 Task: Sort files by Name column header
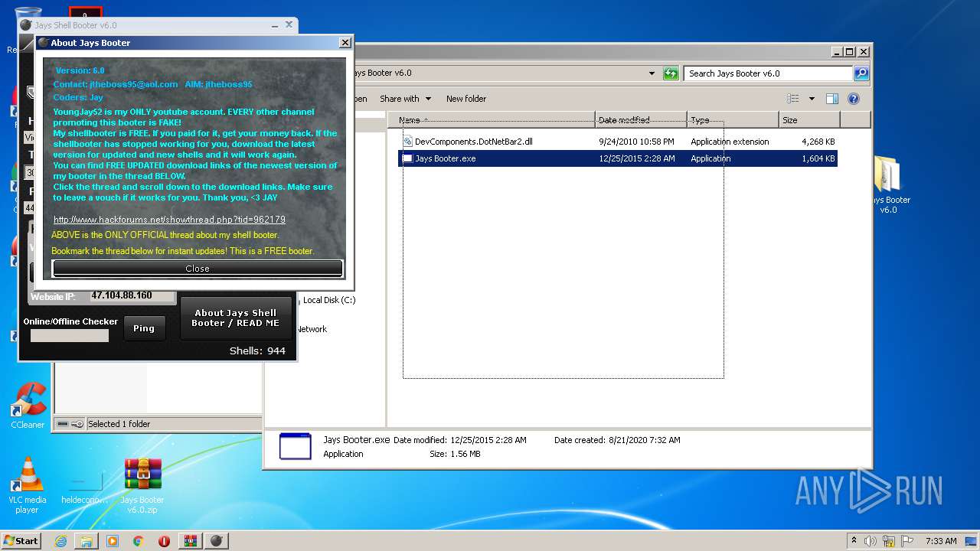pos(492,120)
